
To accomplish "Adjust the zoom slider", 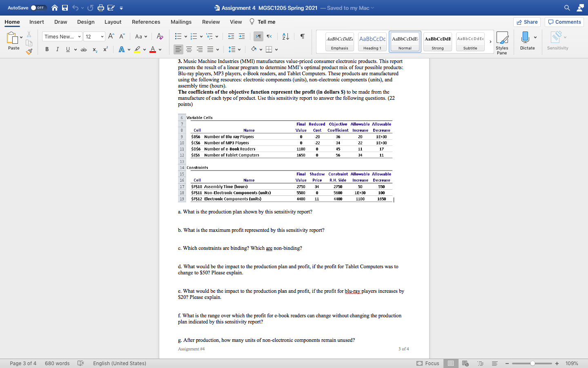I will (x=532, y=363).
